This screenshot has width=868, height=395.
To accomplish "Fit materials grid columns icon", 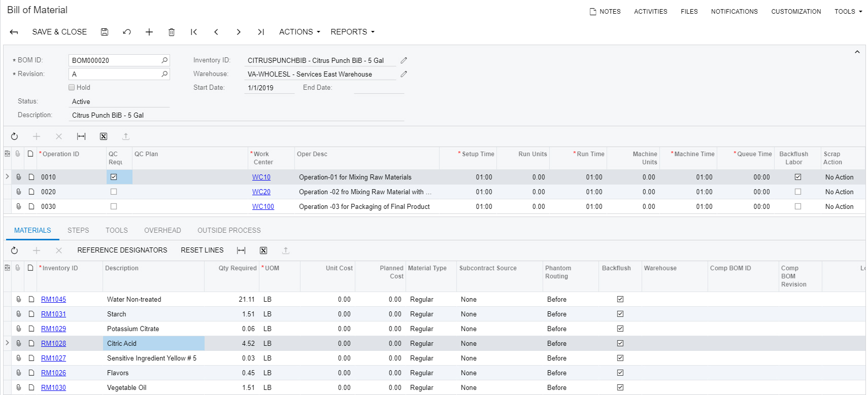I will coord(241,250).
